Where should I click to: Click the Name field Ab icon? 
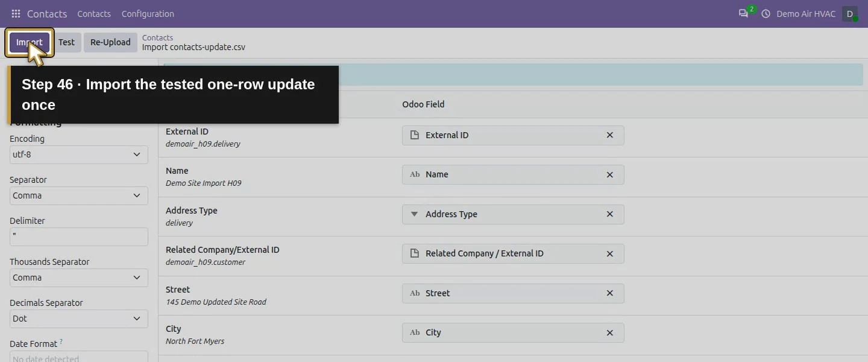415,174
